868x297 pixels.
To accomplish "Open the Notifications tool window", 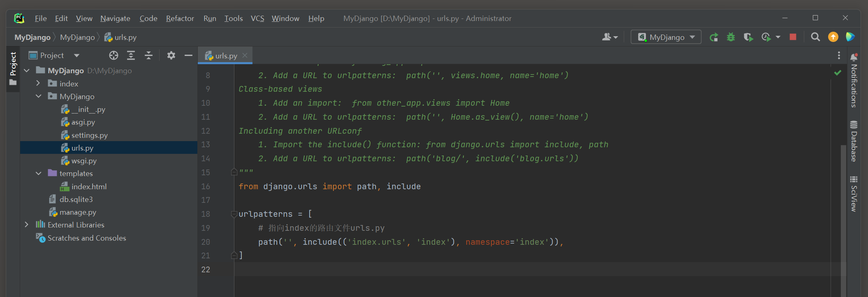I will pos(854,80).
